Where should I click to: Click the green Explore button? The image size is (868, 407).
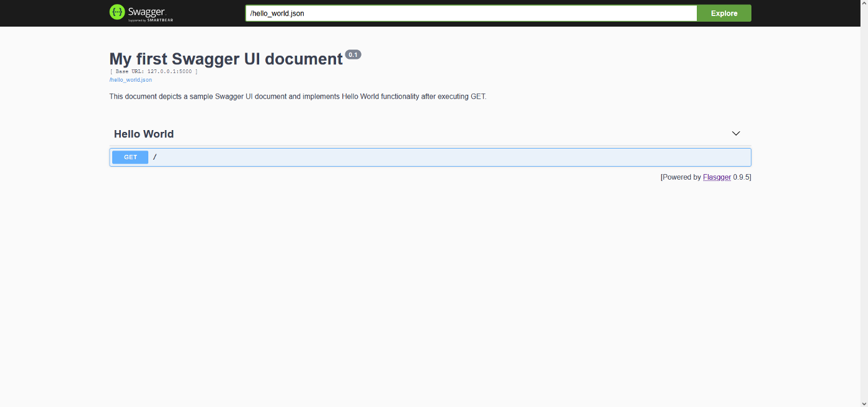coord(724,13)
